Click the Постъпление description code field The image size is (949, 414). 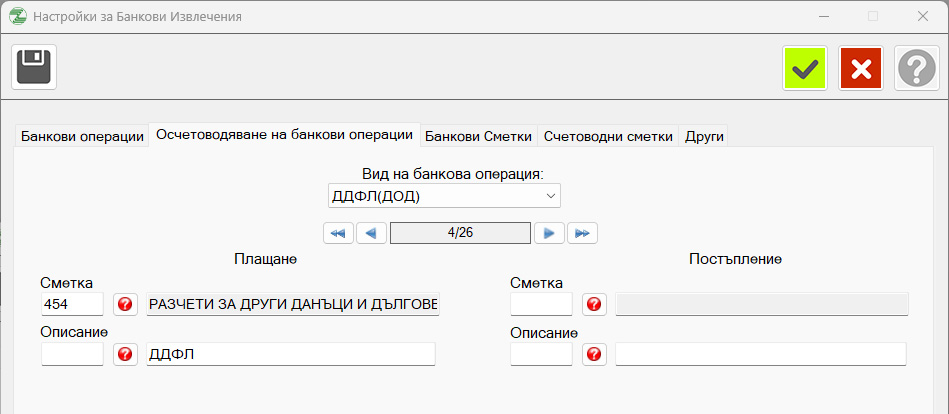point(541,354)
